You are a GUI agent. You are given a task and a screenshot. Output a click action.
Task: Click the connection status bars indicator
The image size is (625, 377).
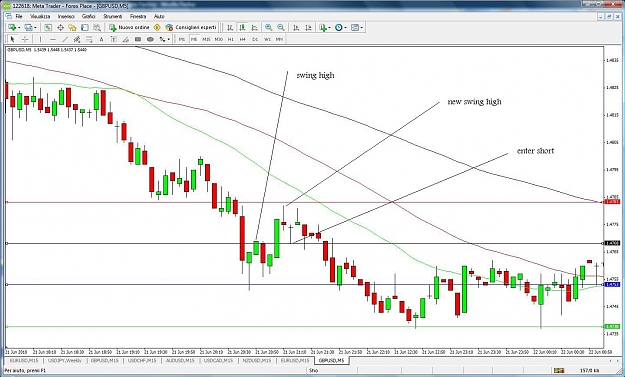[559, 371]
